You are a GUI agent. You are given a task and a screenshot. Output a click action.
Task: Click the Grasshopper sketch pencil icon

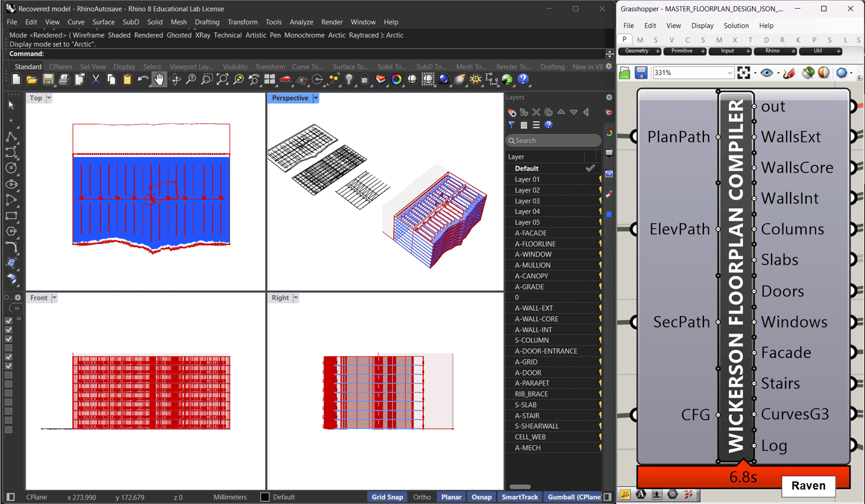[x=789, y=73]
